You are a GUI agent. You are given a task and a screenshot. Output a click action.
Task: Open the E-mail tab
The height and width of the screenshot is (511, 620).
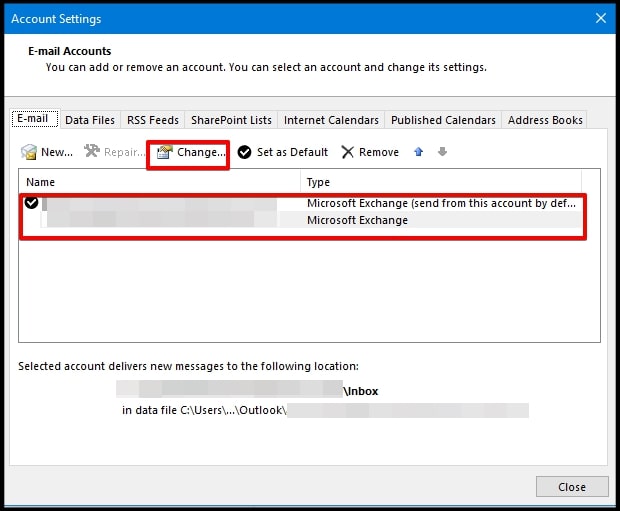[x=35, y=119]
